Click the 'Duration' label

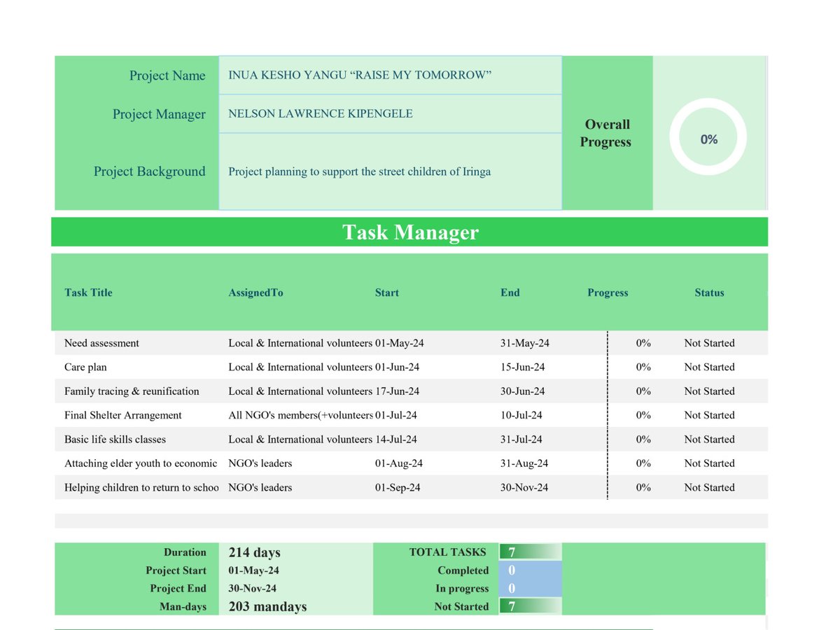tap(185, 552)
